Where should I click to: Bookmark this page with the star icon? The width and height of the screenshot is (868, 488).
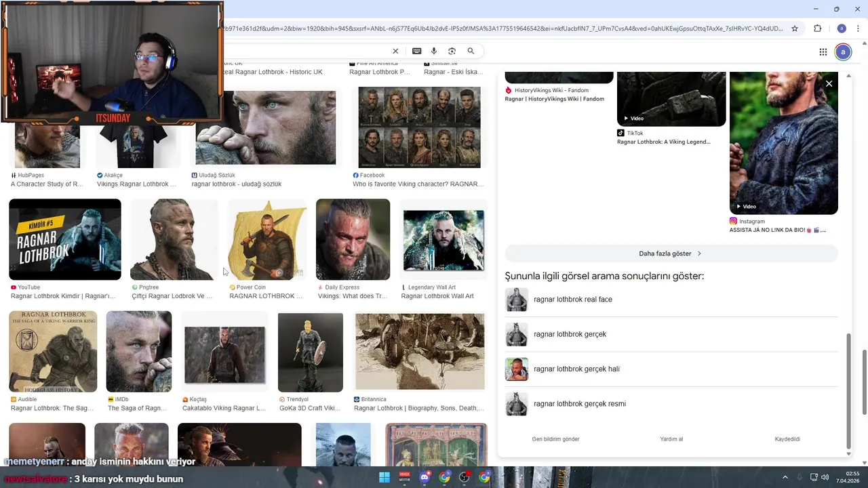[795, 28]
